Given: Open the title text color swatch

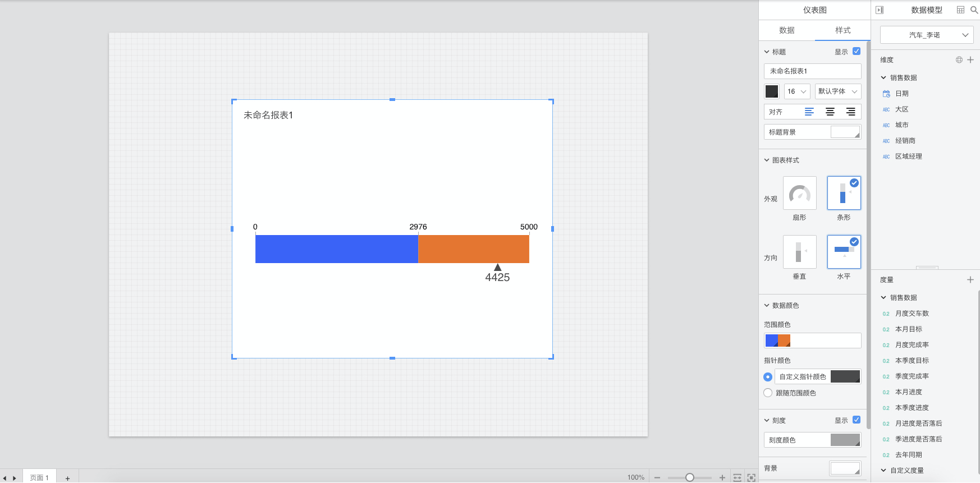Looking at the screenshot, I should pyautogui.click(x=772, y=91).
